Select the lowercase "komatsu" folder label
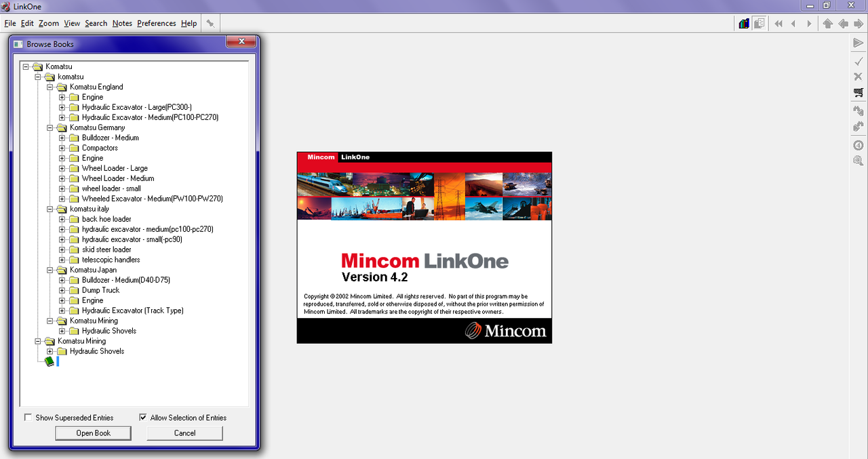The height and width of the screenshot is (459, 868). tap(71, 77)
